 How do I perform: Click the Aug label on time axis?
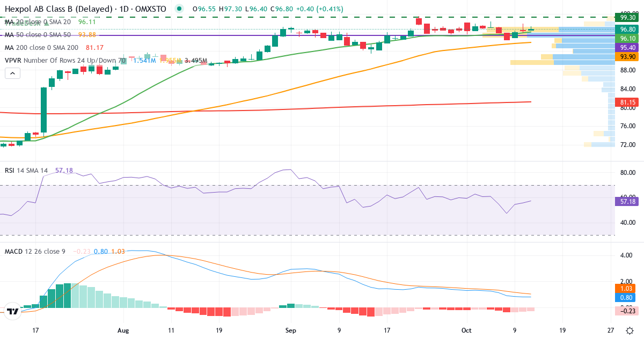(x=123, y=330)
